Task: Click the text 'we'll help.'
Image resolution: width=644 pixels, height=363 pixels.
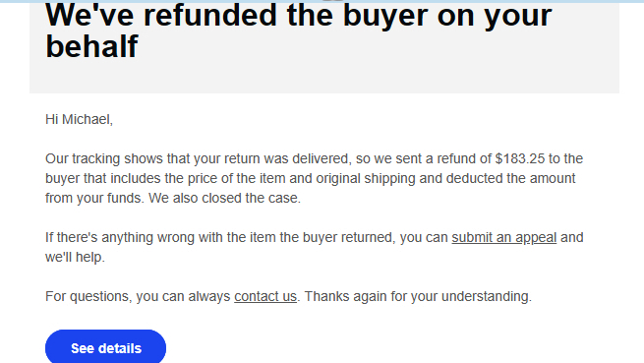Action: pos(75,258)
